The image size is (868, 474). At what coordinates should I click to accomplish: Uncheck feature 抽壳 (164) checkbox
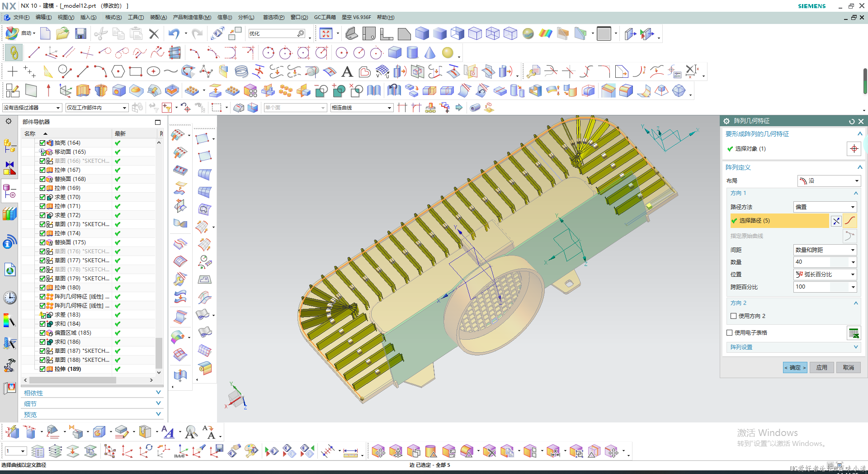(42, 142)
